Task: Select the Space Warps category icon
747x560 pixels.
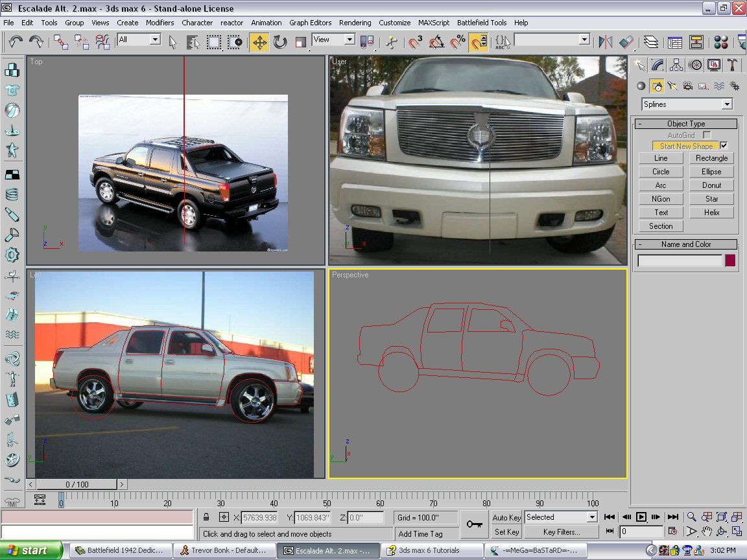Action: (719, 86)
